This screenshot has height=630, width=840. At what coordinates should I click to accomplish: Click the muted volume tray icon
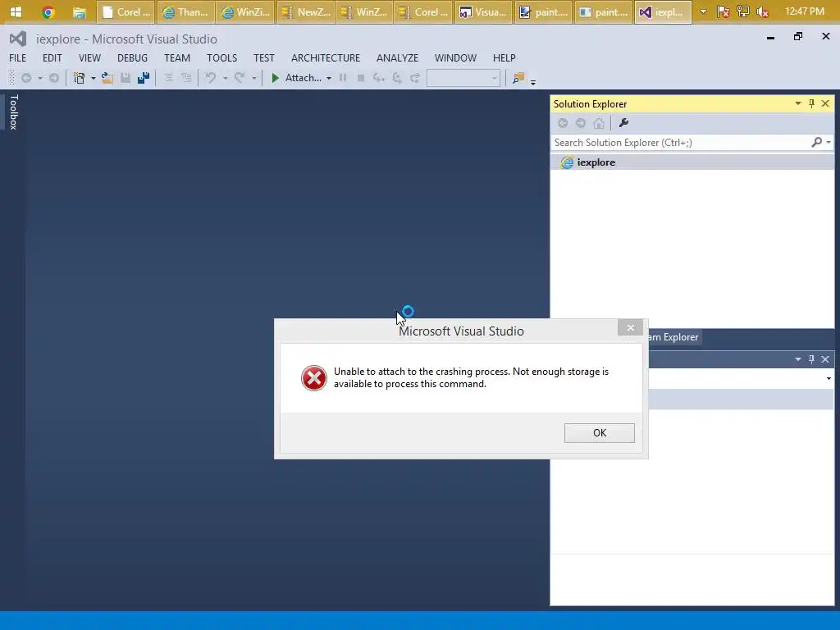coord(763,11)
